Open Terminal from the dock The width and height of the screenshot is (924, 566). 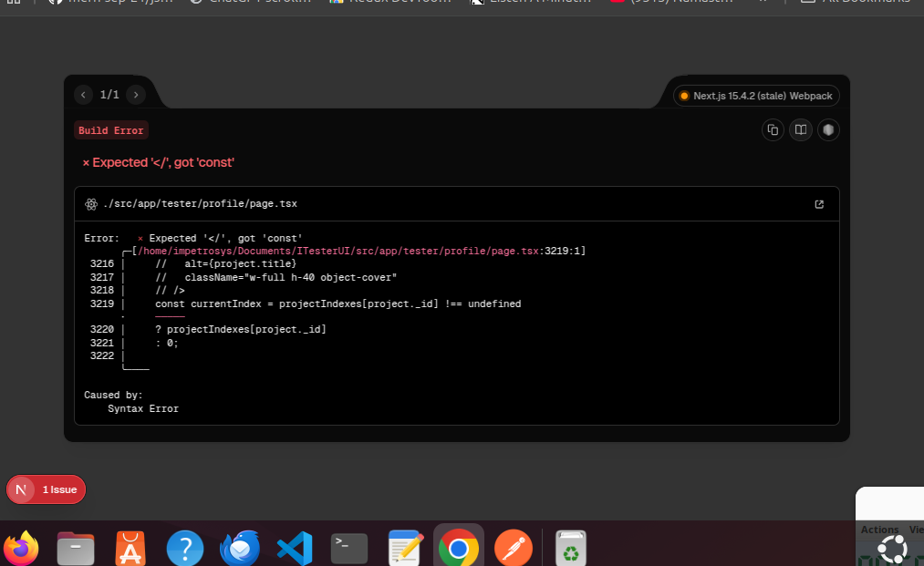349,549
